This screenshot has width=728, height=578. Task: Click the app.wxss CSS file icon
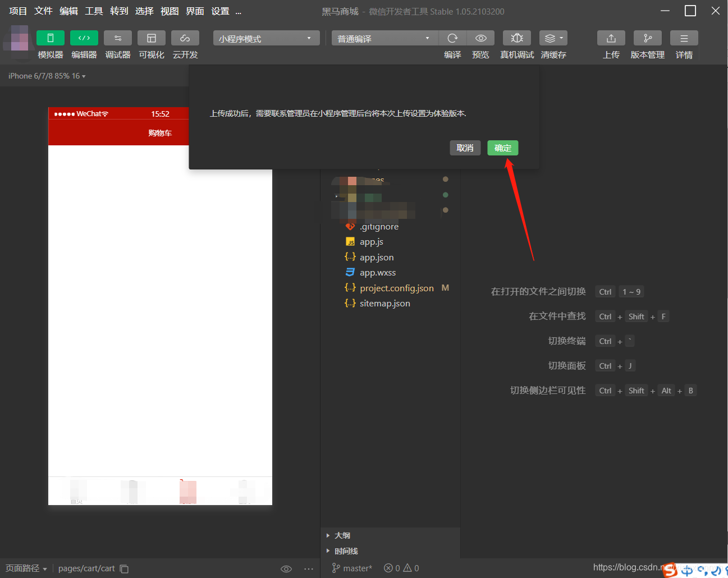coord(350,272)
